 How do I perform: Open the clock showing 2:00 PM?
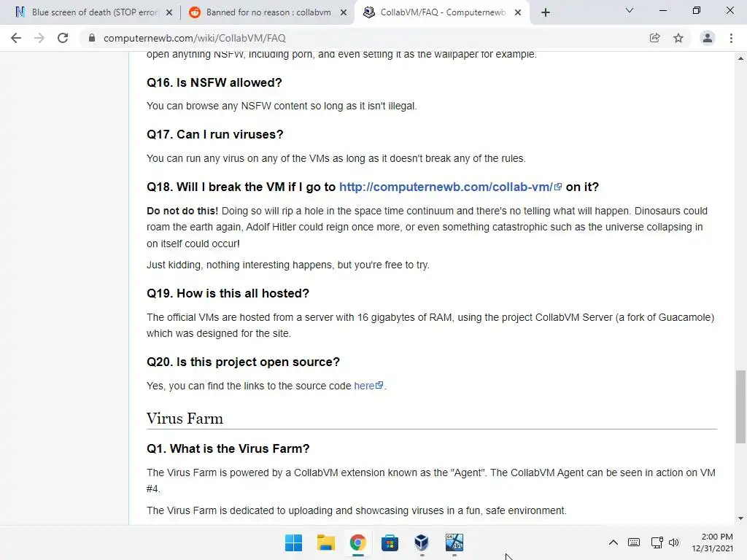[x=713, y=542]
